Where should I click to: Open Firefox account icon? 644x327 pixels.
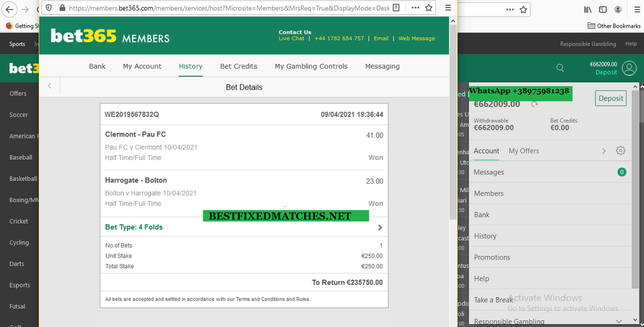pyautogui.click(x=618, y=9)
